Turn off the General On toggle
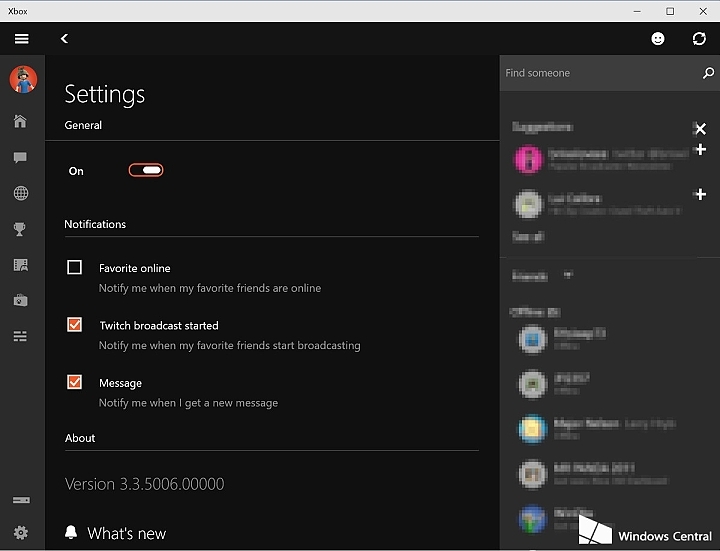Screen dimensions: 720x551 [x=146, y=170]
